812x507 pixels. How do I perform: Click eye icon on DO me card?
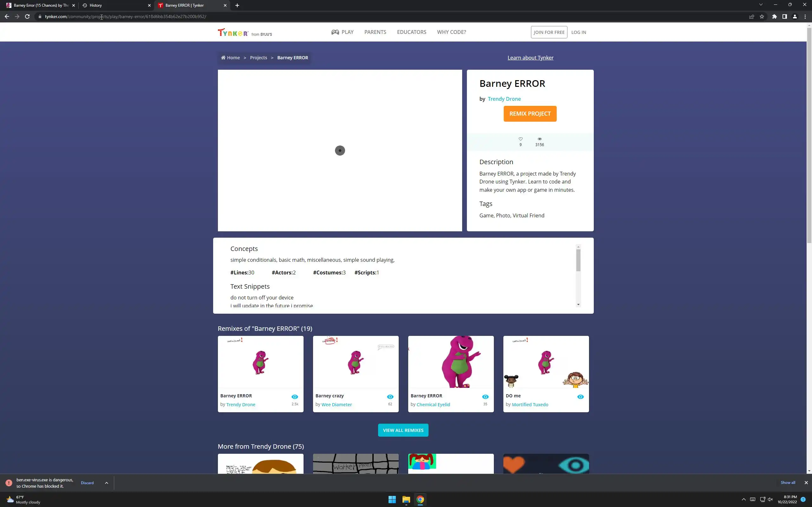click(580, 397)
